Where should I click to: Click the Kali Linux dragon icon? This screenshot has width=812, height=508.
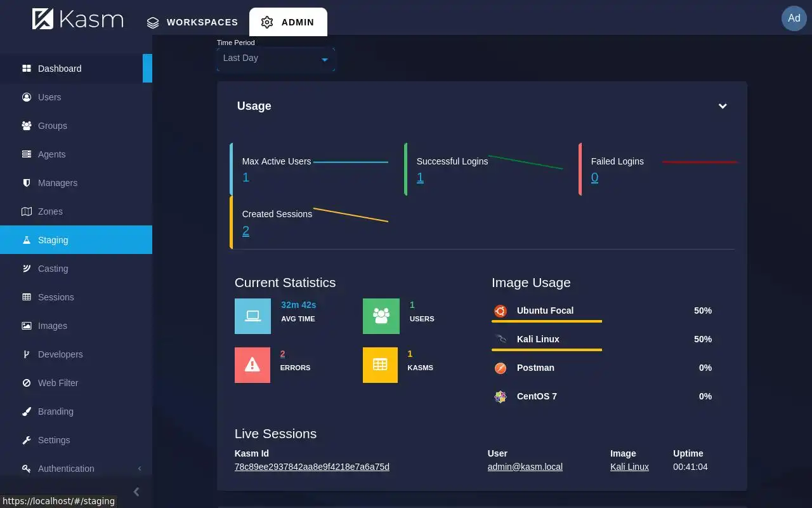pos(501,339)
